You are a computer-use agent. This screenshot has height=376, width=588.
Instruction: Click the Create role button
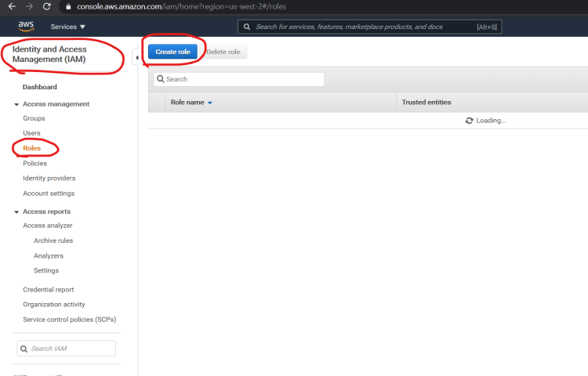172,52
